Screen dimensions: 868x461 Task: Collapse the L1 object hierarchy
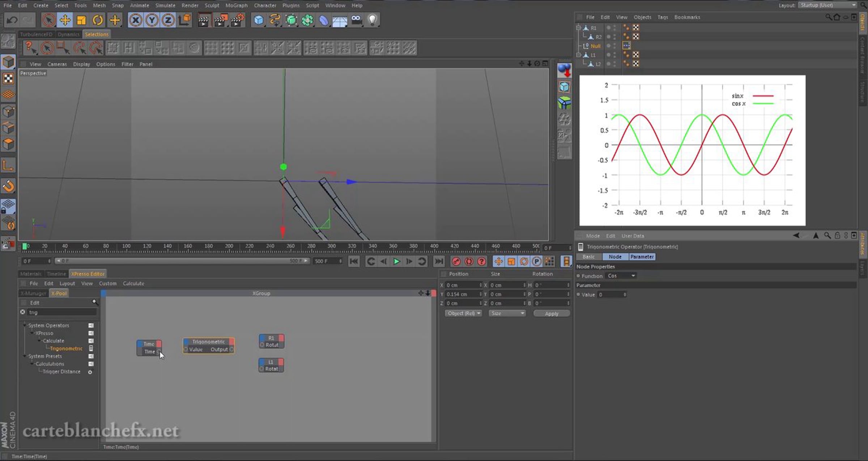click(x=578, y=55)
